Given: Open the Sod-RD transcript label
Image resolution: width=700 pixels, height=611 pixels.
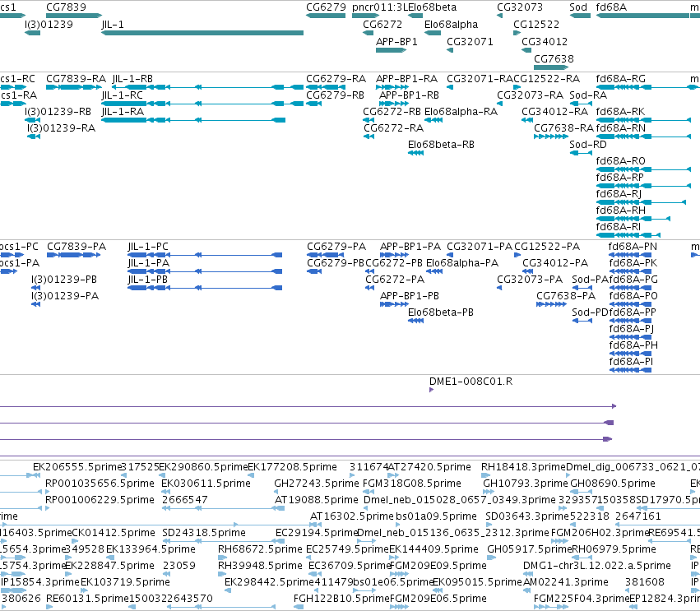Looking at the screenshot, I should pyautogui.click(x=588, y=145).
